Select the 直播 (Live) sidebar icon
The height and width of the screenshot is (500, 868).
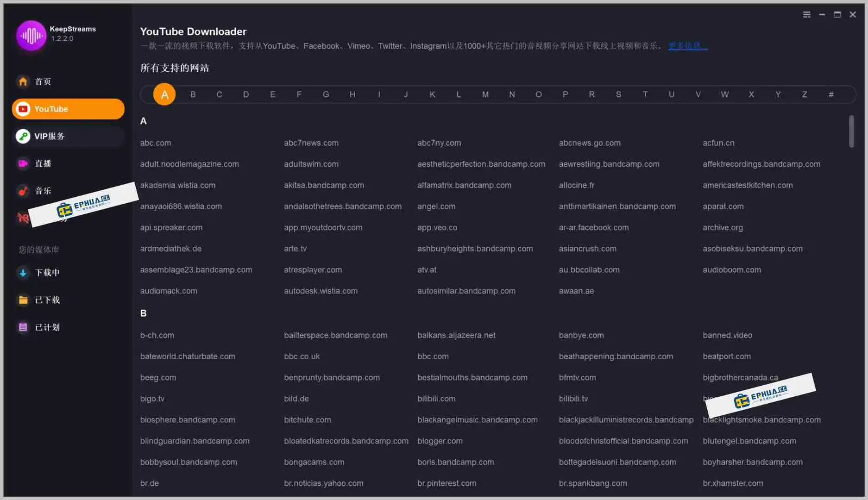23,163
